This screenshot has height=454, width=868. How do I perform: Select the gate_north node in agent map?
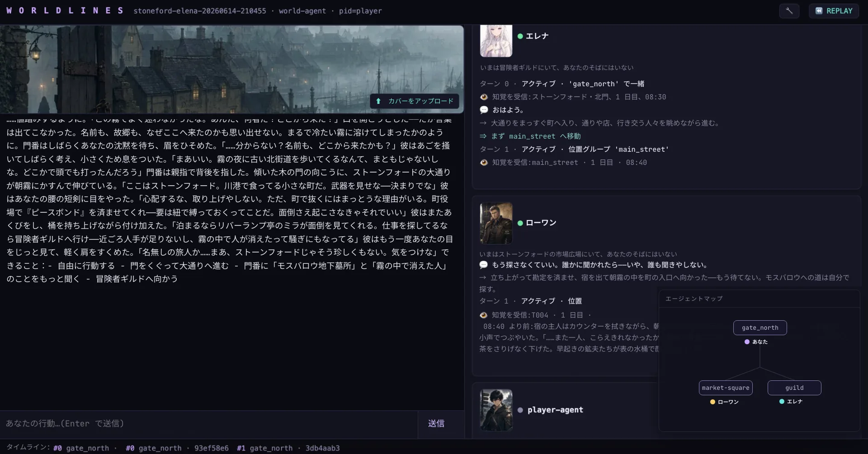[x=760, y=328]
